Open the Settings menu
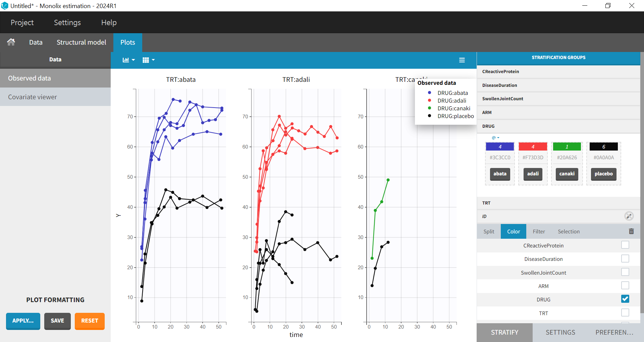The width and height of the screenshot is (644, 342). 67,22
